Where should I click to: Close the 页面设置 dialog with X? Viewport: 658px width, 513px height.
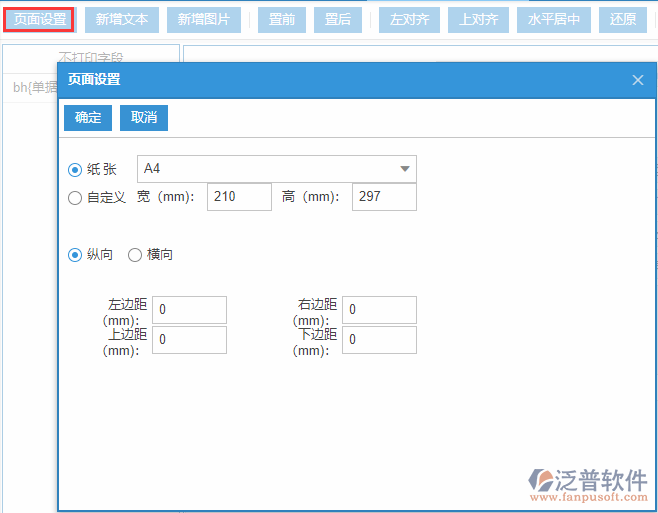pyautogui.click(x=638, y=80)
